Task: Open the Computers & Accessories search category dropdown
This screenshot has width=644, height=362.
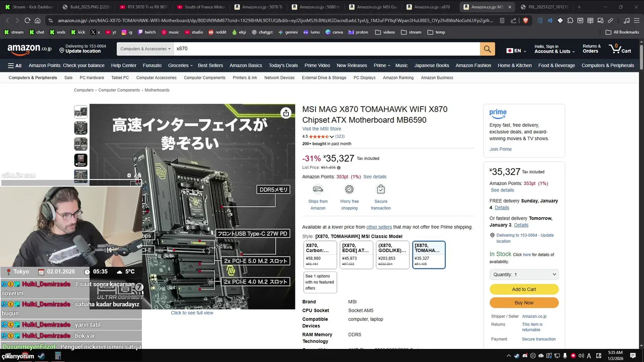Action: 145,49
